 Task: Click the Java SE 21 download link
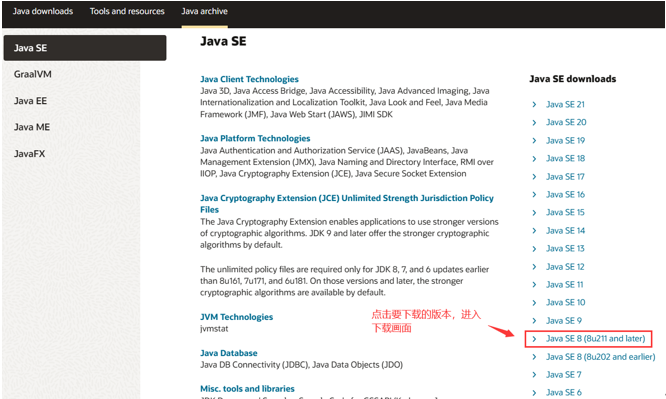pyautogui.click(x=565, y=105)
